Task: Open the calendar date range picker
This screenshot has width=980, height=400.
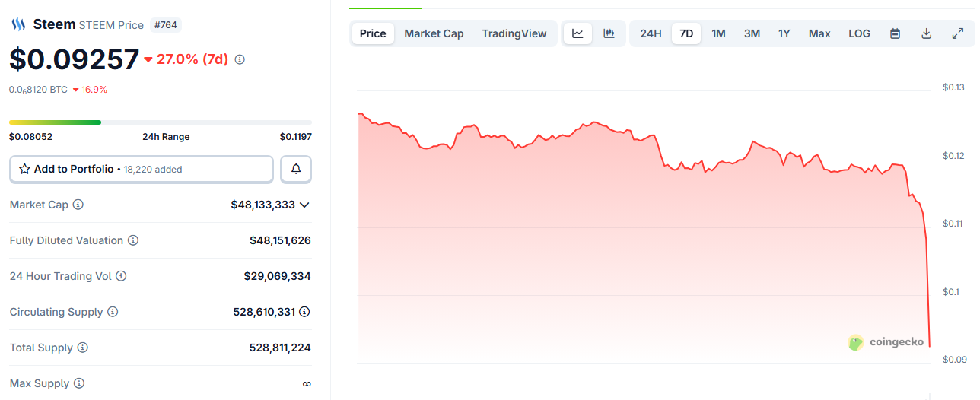Action: (x=896, y=33)
